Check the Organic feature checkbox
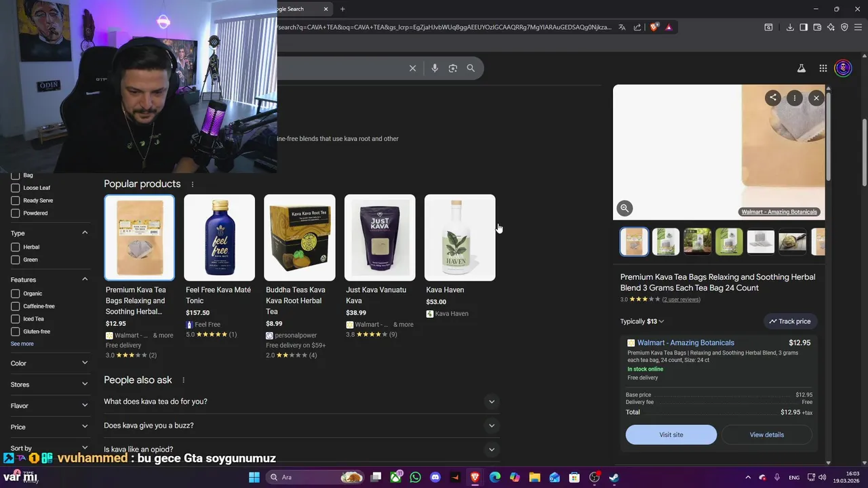 [15, 293]
